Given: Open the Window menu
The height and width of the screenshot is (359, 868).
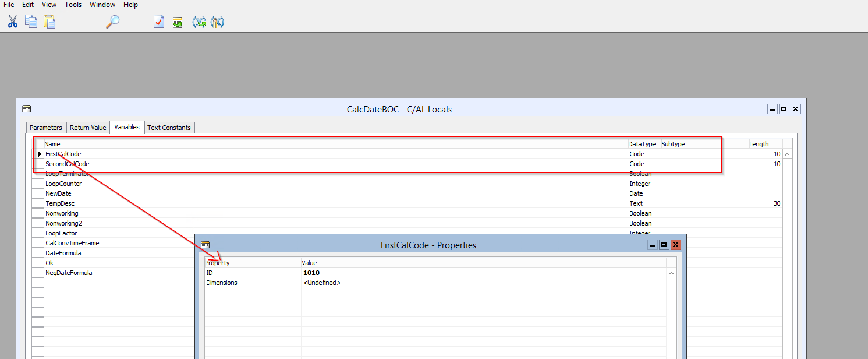Looking at the screenshot, I should (x=102, y=5).
